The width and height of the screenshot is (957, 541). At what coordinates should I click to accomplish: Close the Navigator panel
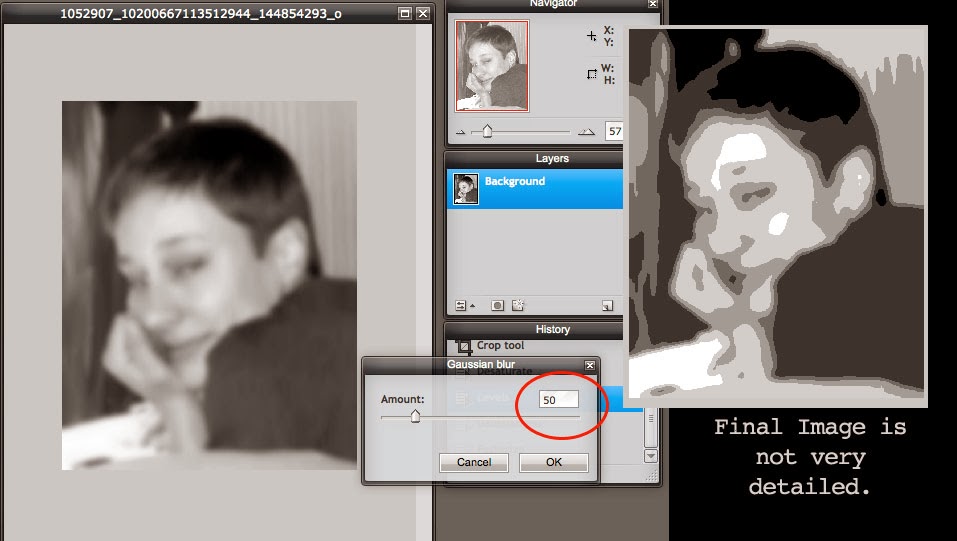(x=652, y=4)
